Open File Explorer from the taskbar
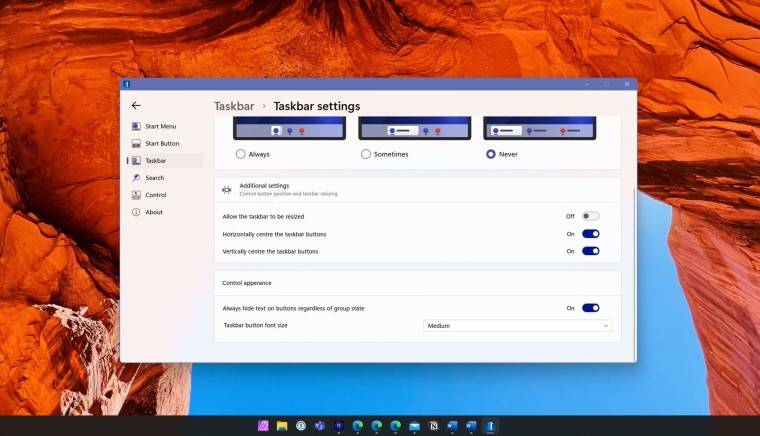 tap(282, 426)
